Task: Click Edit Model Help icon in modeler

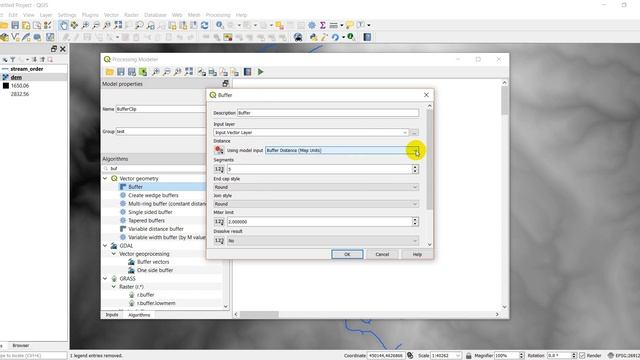Action: pos(247,72)
